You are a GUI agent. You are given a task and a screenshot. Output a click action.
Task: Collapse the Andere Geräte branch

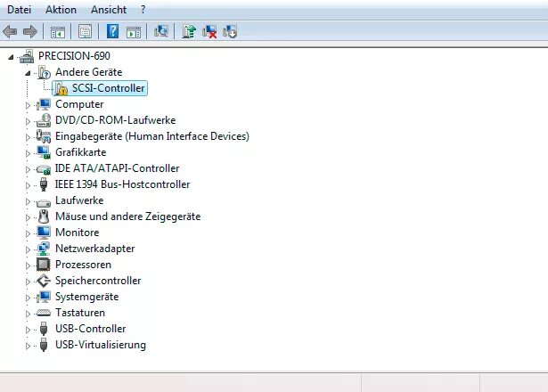(x=28, y=73)
